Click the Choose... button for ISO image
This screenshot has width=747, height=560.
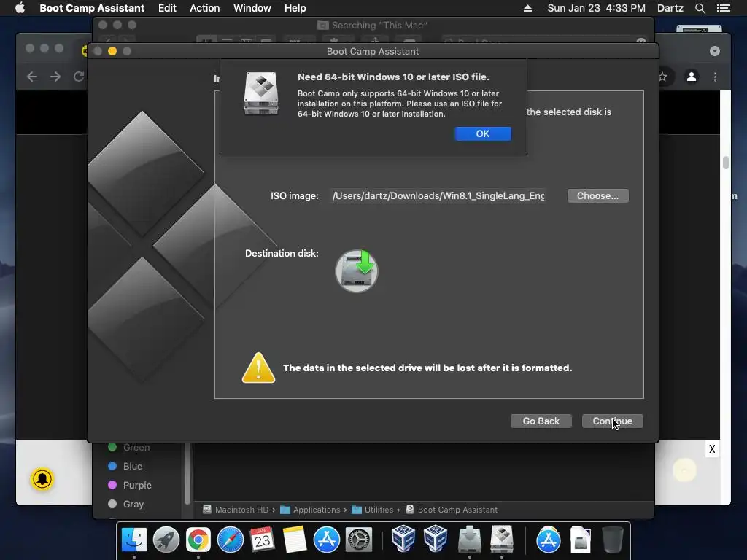pyautogui.click(x=598, y=195)
